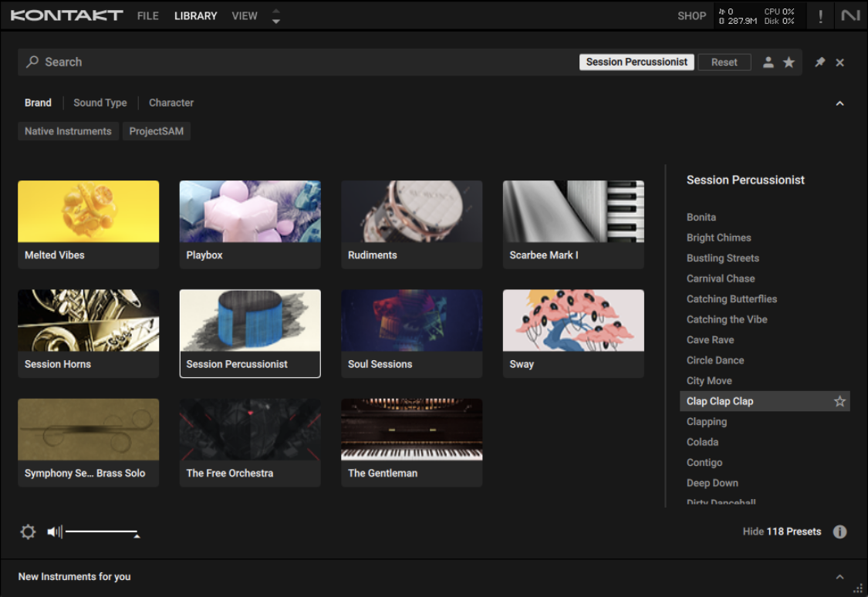
Task: Click the info icon beside Presets
Action: [839, 531]
